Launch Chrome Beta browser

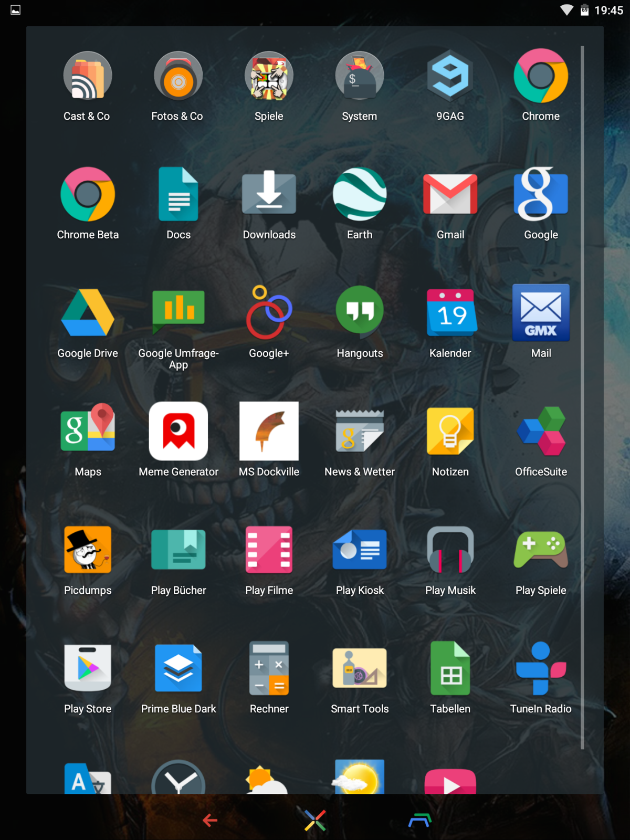[x=88, y=195]
